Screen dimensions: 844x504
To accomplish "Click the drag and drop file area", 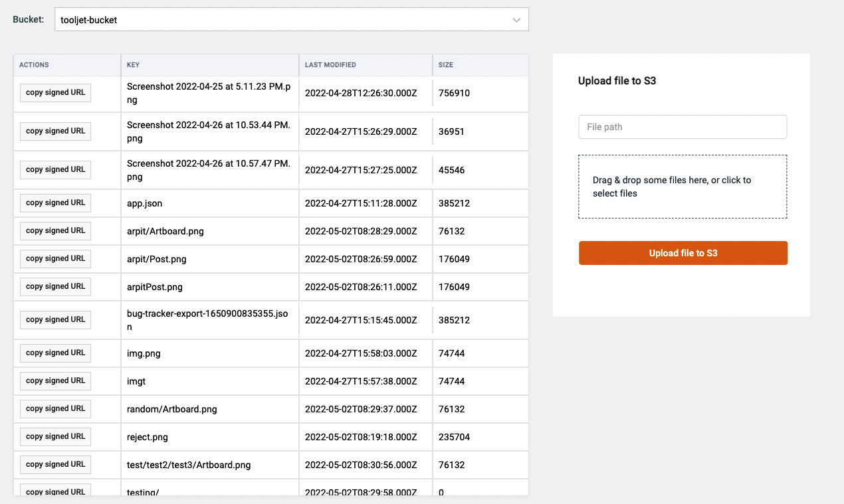I will click(x=683, y=187).
